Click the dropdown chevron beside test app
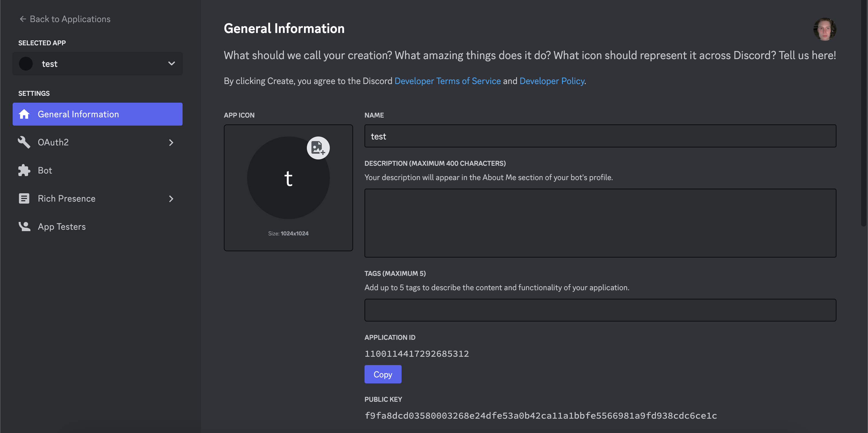Screen dimensions: 868x433 click(172, 63)
